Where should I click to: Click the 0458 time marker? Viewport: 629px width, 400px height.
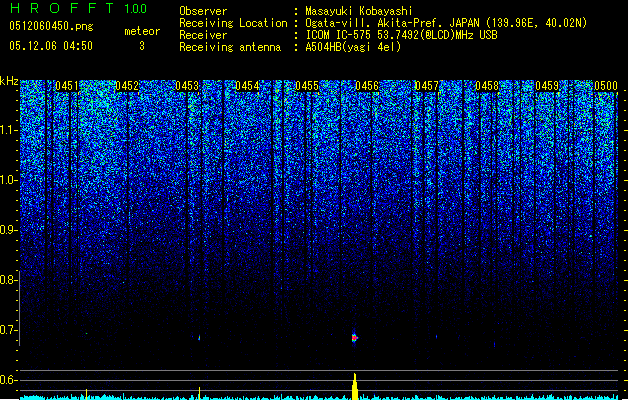487,86
